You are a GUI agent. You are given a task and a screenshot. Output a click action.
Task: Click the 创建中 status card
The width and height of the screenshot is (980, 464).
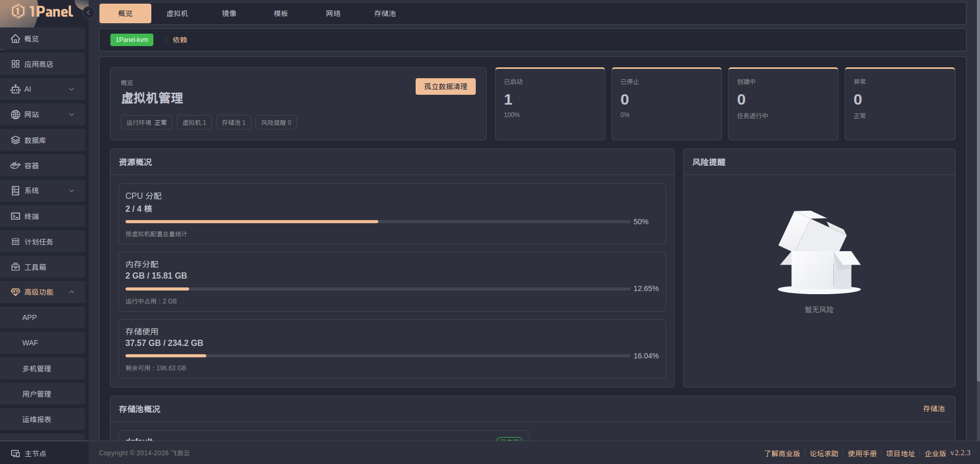[783, 104]
